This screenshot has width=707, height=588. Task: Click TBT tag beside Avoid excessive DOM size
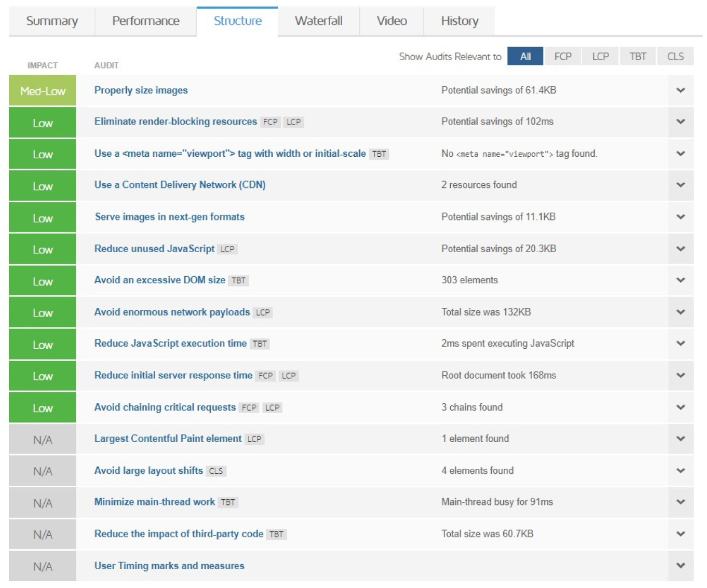coord(238,281)
